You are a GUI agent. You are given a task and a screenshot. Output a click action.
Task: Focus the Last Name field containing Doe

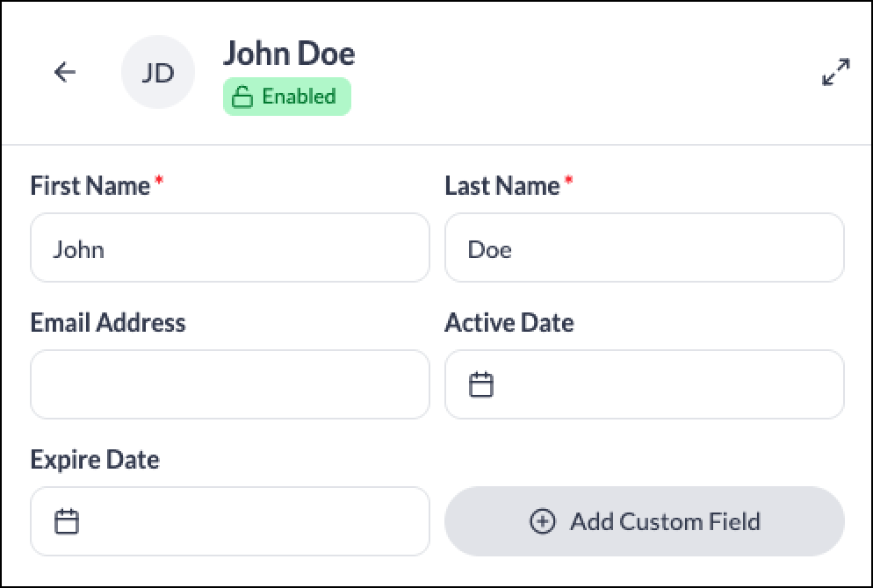(644, 247)
